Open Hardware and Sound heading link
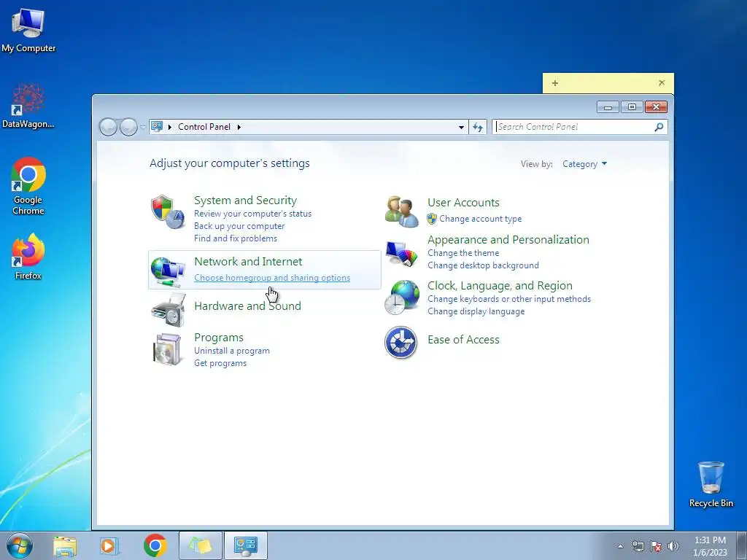The image size is (747, 560). click(247, 306)
